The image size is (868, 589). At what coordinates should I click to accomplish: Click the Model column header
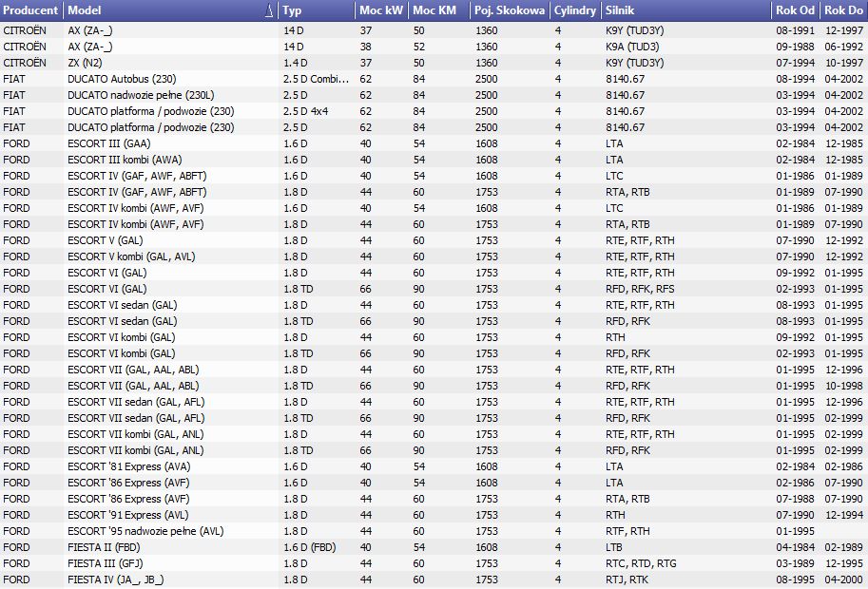point(170,9)
